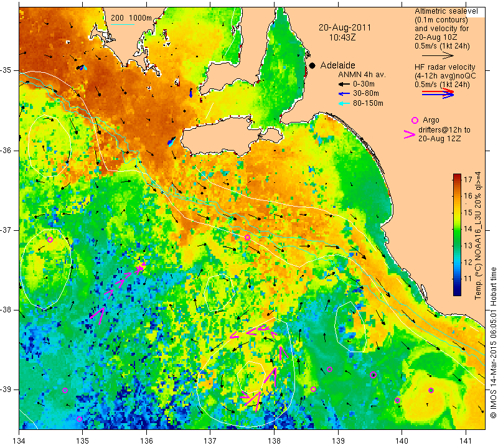Click longitude axis label 141
Screen dimensions: 498x448
tap(466, 441)
